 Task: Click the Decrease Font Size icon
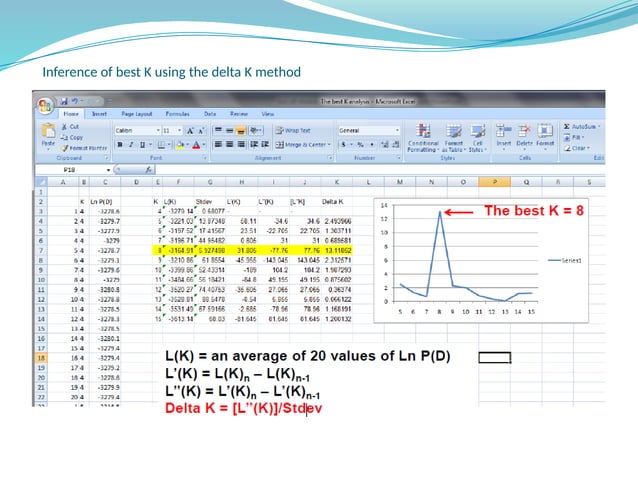(201, 131)
